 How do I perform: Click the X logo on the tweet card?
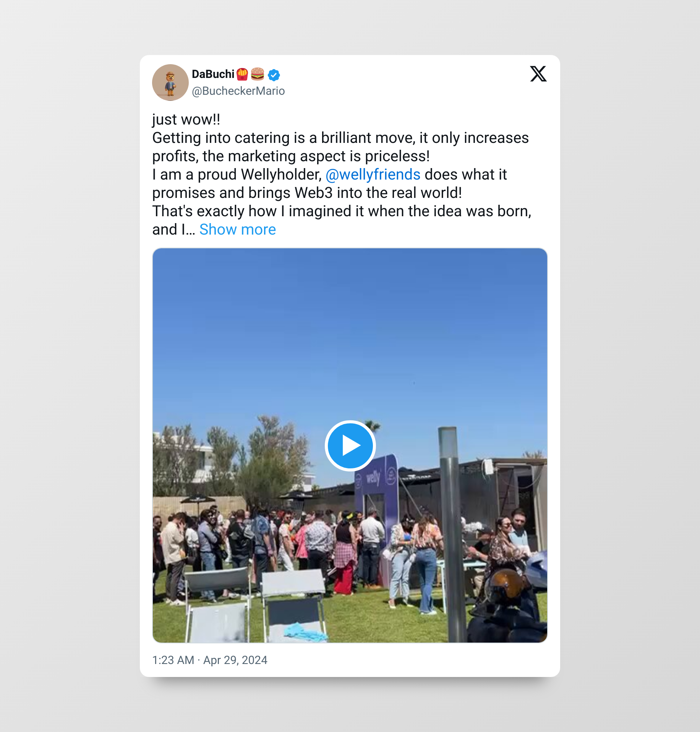(x=538, y=74)
